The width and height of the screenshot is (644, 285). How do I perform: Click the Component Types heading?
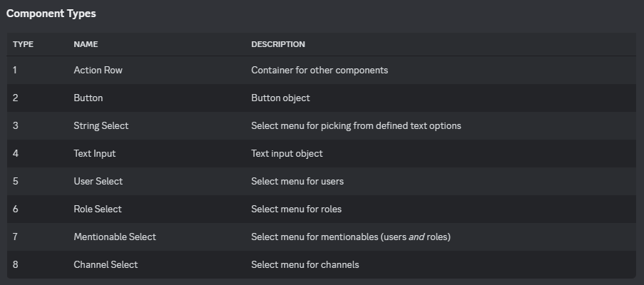(51, 14)
